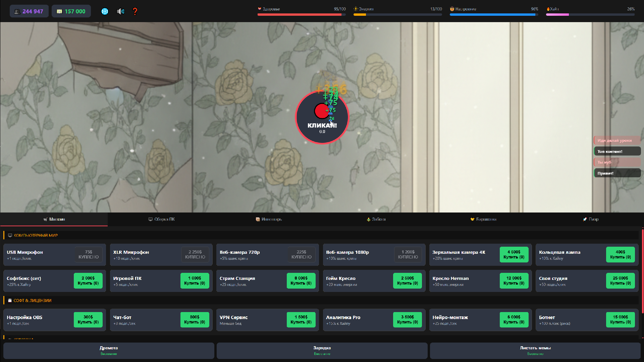Activate the free Дремота action
644x362 pixels.
click(x=108, y=351)
